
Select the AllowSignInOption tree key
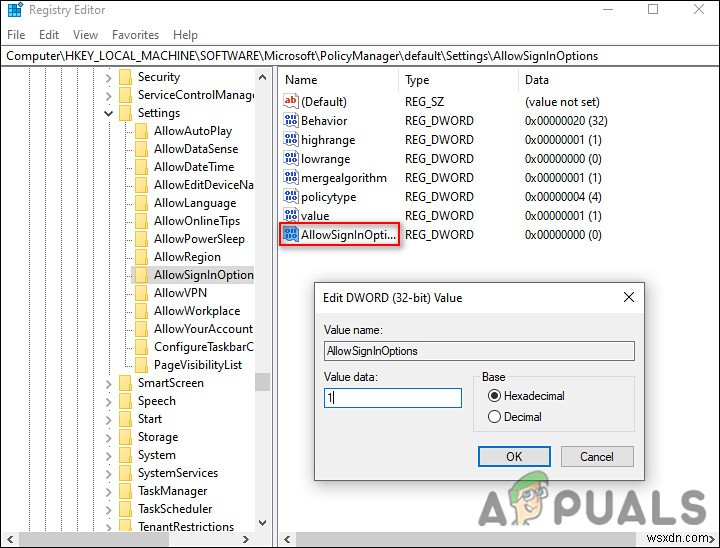pos(203,275)
